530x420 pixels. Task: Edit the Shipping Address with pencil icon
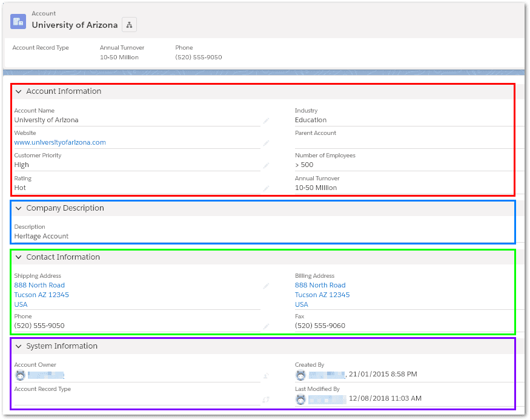[x=265, y=286]
